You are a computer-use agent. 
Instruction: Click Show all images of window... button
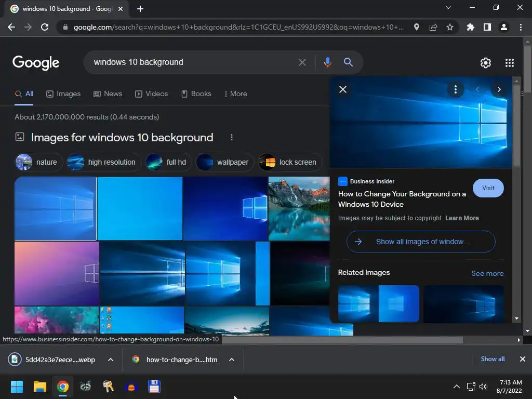pos(421,242)
